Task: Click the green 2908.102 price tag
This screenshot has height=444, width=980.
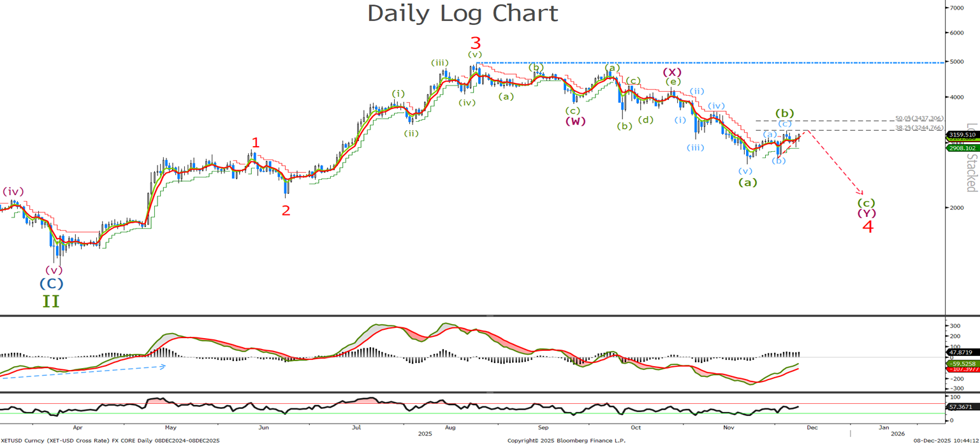Action: (962, 148)
